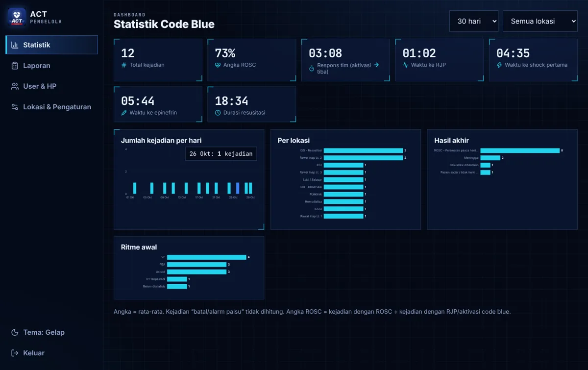
Task: Select the Waktu ke RJP 01:02 card
Action: click(x=440, y=60)
